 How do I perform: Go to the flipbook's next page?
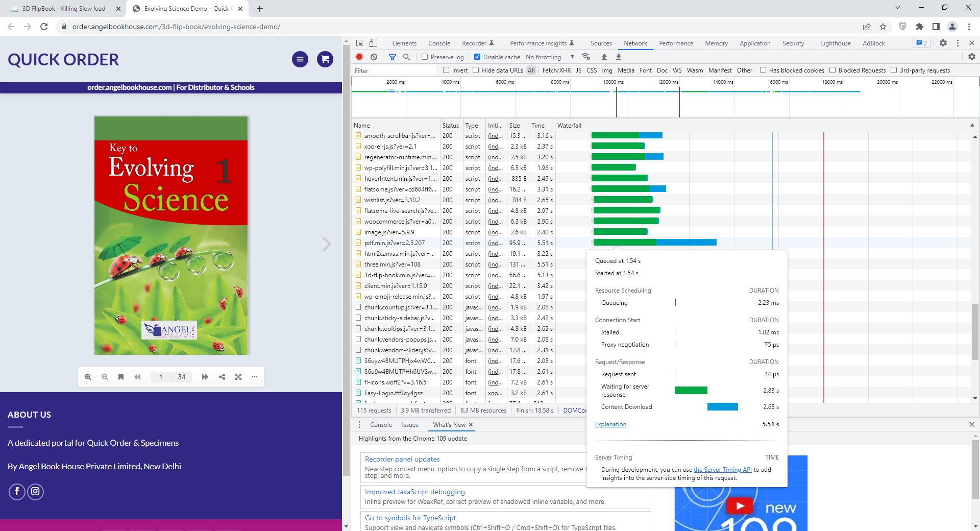[x=205, y=377]
